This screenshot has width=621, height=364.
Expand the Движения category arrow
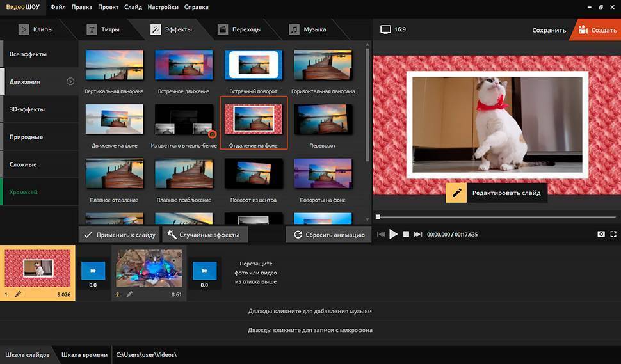pyautogui.click(x=70, y=82)
